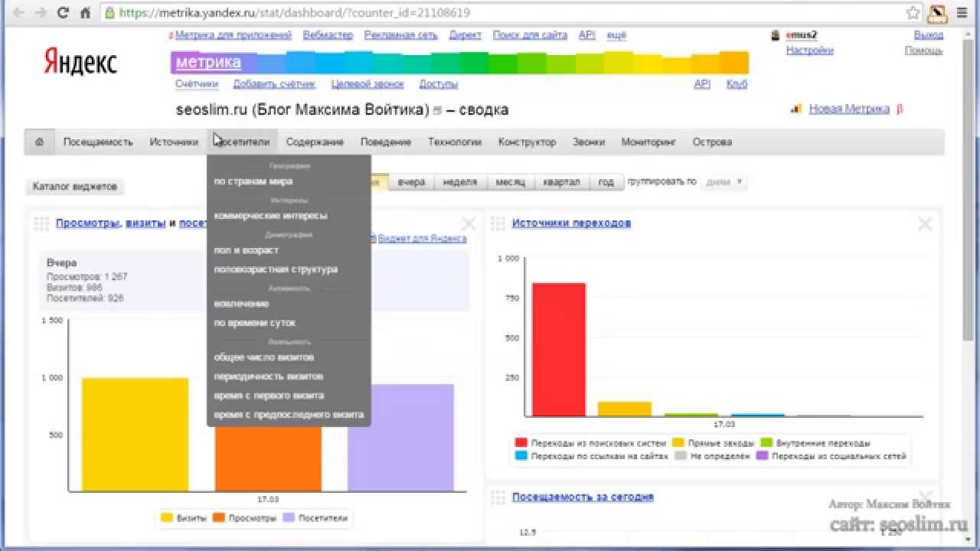
Task: Click Целевой звонок link
Action: [367, 84]
